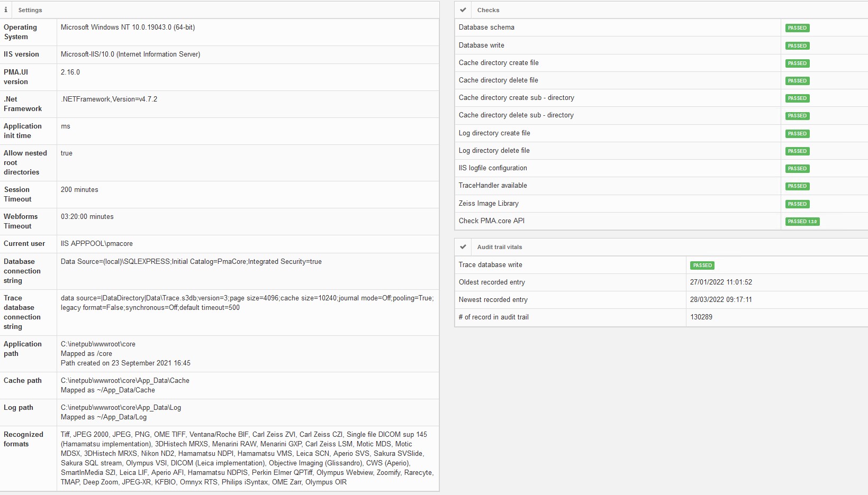Select the Audit trail vitals header title

coord(499,247)
